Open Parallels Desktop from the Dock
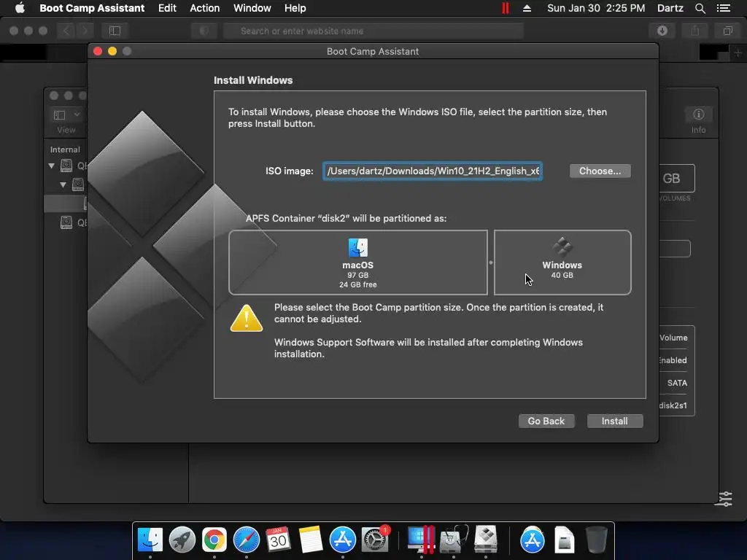This screenshot has width=747, height=560. (421, 540)
